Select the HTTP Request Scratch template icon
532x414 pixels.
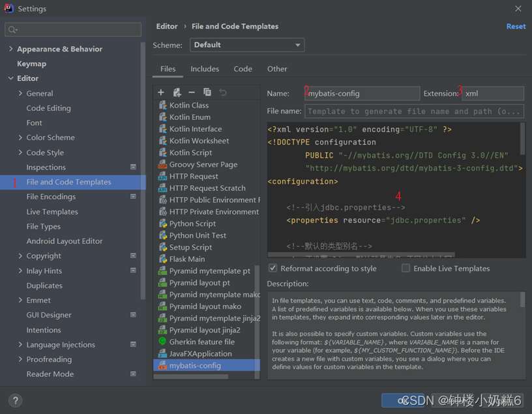pyautogui.click(x=163, y=188)
